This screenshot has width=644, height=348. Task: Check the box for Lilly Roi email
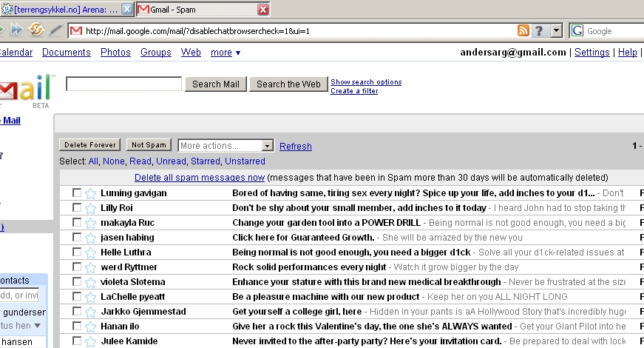(x=76, y=207)
